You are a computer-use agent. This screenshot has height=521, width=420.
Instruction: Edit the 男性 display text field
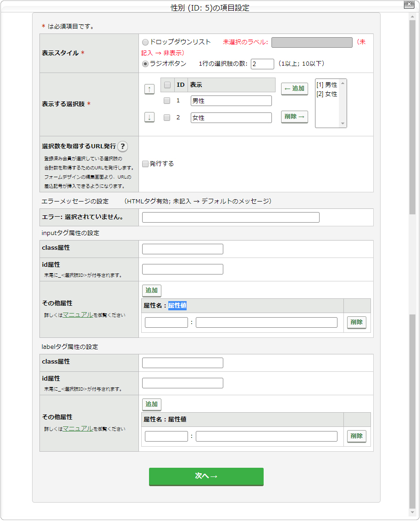(231, 101)
